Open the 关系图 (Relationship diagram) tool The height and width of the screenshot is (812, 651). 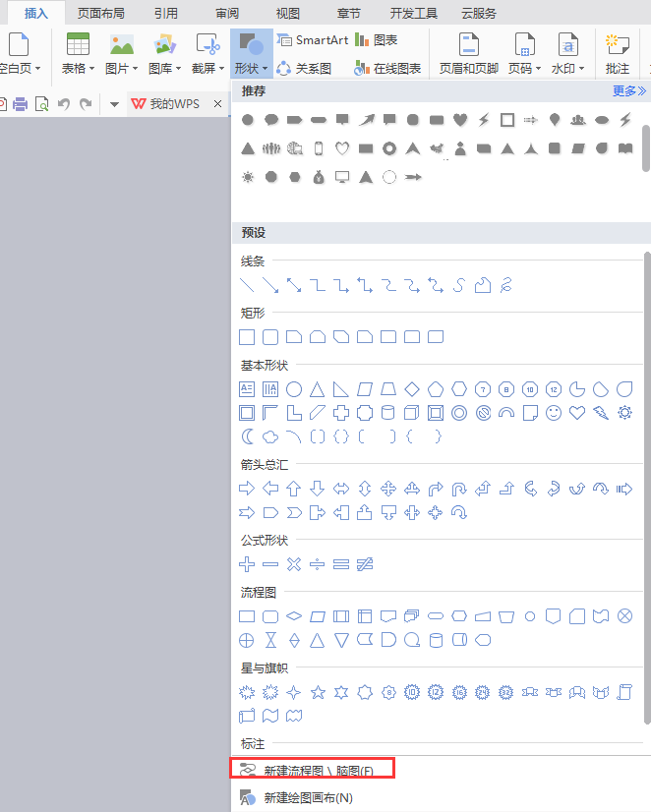tap(304, 68)
